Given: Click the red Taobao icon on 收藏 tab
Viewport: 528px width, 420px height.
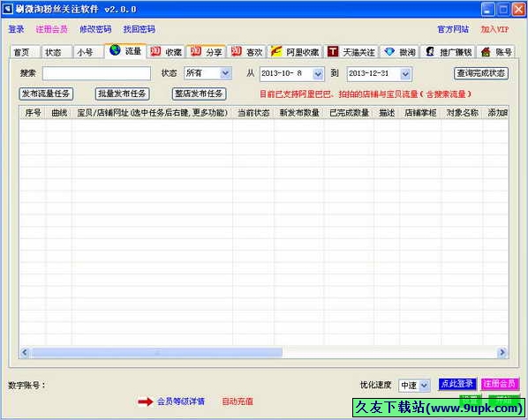Looking at the screenshot, I should 155,51.
